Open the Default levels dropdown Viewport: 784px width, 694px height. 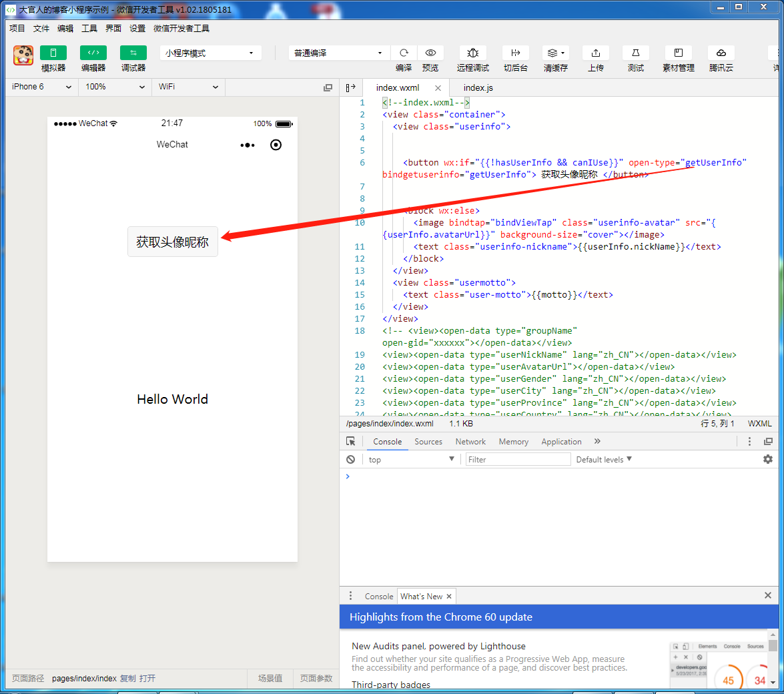point(604,460)
